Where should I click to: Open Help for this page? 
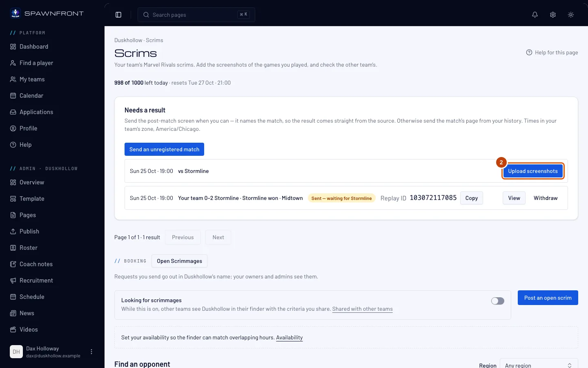click(552, 52)
